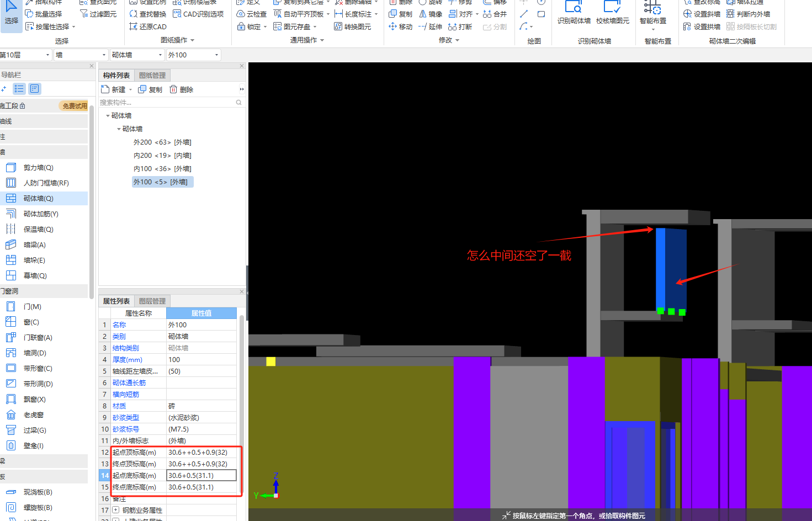Viewport: 812px width, 521px height.
Task: Toggle the detail view button in navigation bar
Action: tap(35, 89)
